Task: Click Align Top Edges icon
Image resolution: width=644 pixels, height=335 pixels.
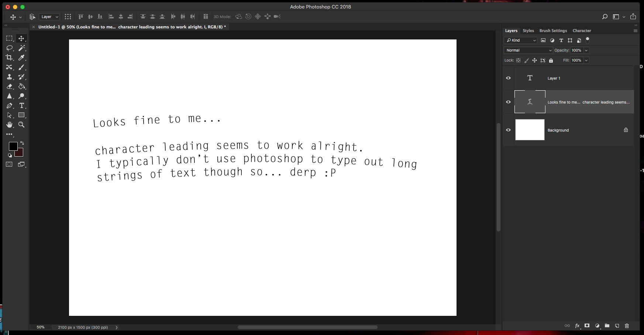Action: tap(81, 17)
